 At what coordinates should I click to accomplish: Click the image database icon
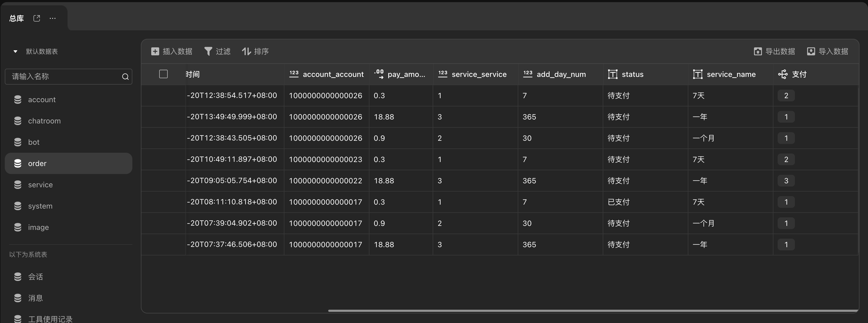[18, 227]
